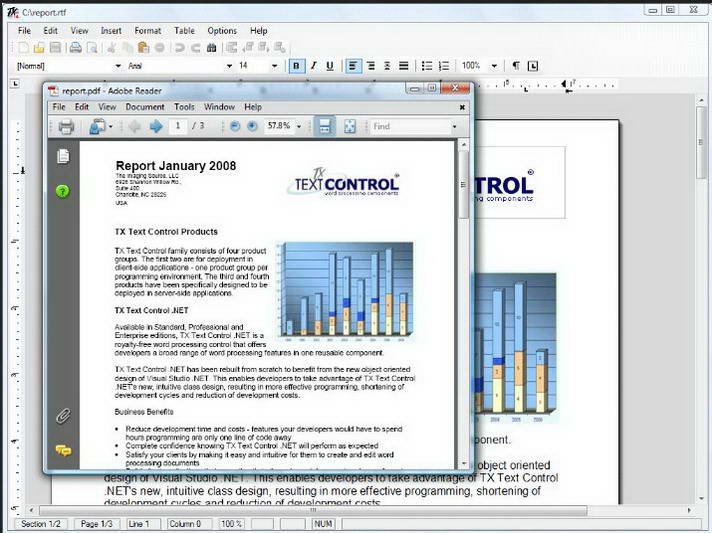Image resolution: width=712 pixels, height=533 pixels.
Task: Toggle scrolling pages fit-width mode in Reader
Action: [325, 127]
